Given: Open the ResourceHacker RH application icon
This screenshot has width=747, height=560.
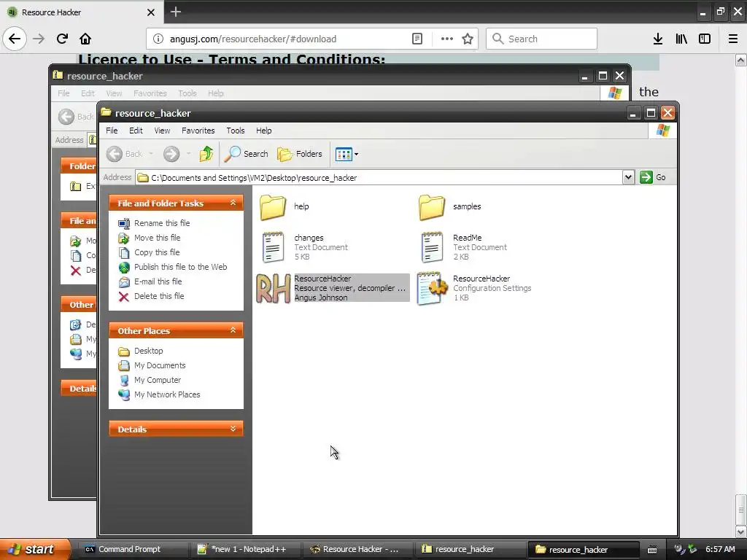Looking at the screenshot, I should click(x=273, y=288).
